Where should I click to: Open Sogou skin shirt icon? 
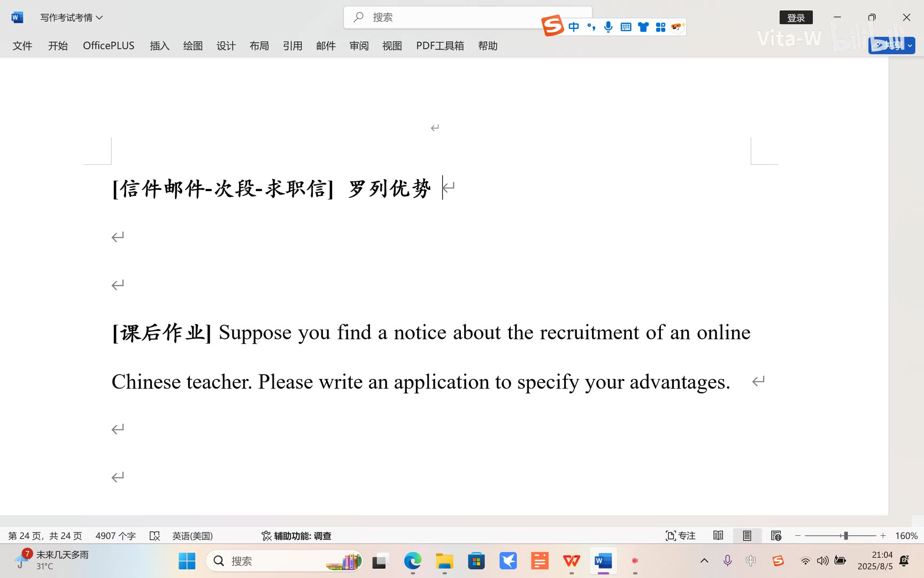coord(643,27)
